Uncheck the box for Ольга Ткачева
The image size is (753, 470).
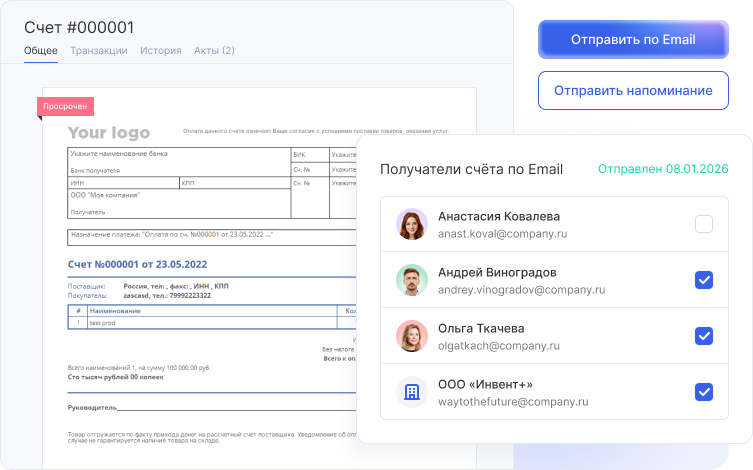click(x=704, y=336)
